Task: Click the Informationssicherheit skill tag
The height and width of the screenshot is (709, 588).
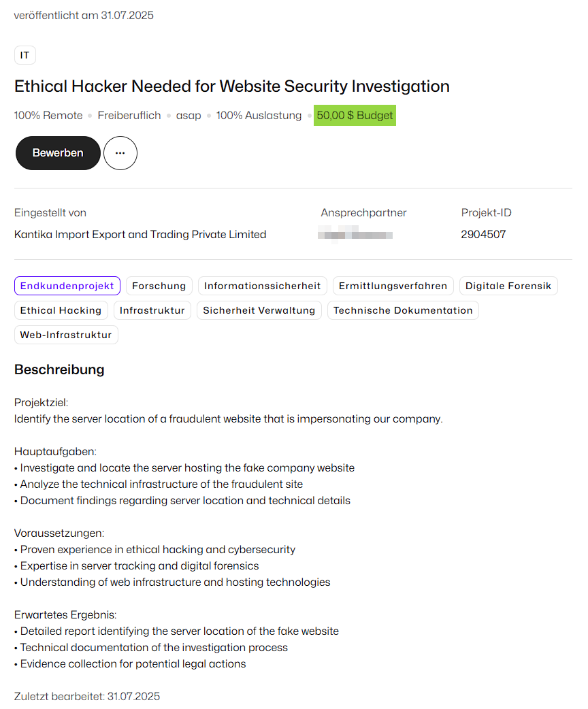Action: point(262,286)
